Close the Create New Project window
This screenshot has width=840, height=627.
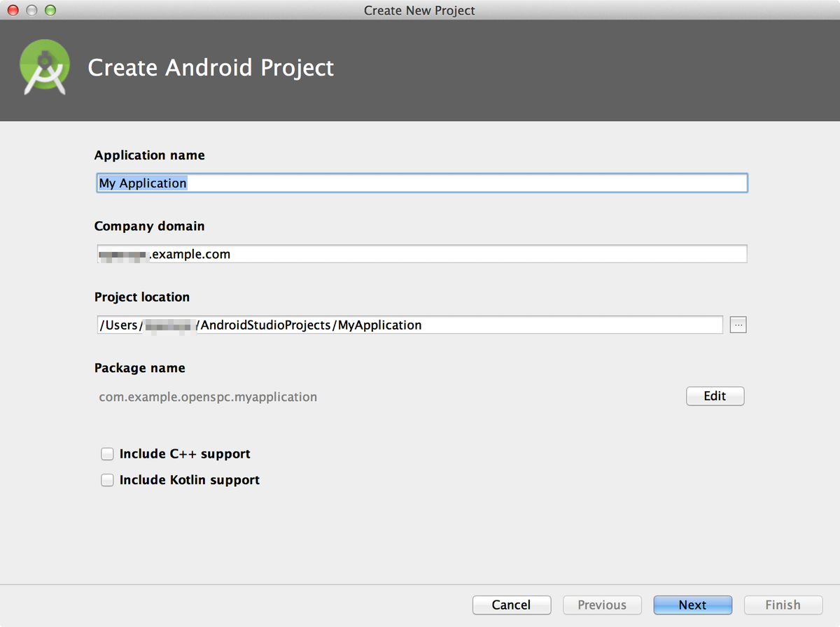tap(13, 10)
